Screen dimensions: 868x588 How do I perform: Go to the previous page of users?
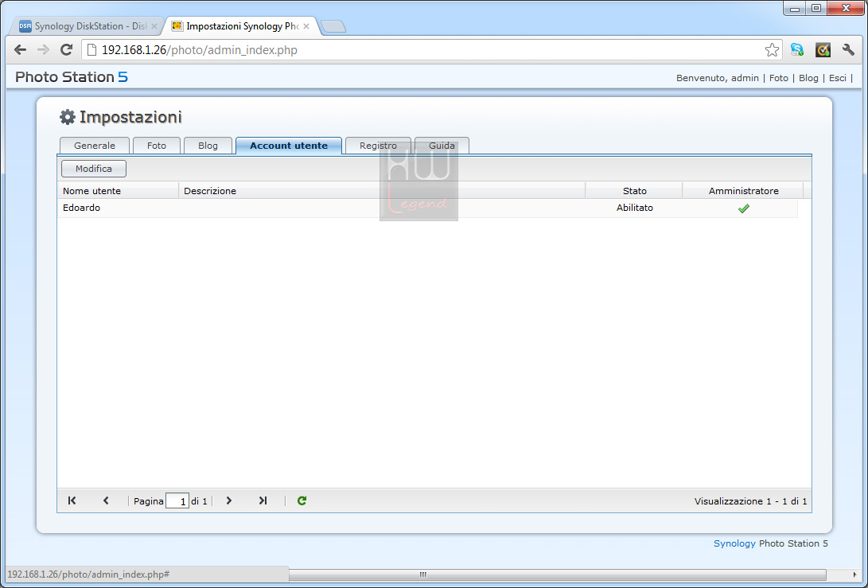[106, 500]
